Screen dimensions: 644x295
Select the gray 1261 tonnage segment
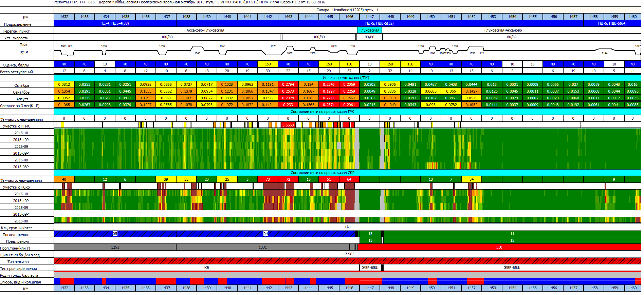(115, 247)
